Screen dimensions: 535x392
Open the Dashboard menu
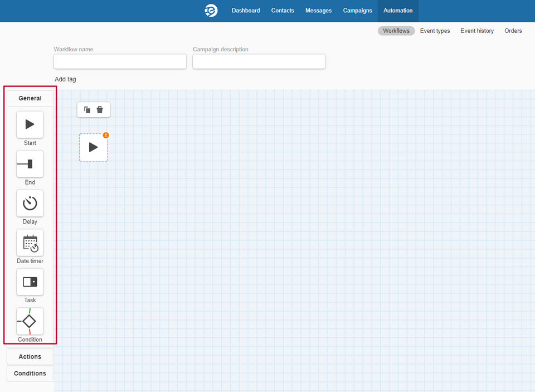click(x=246, y=11)
